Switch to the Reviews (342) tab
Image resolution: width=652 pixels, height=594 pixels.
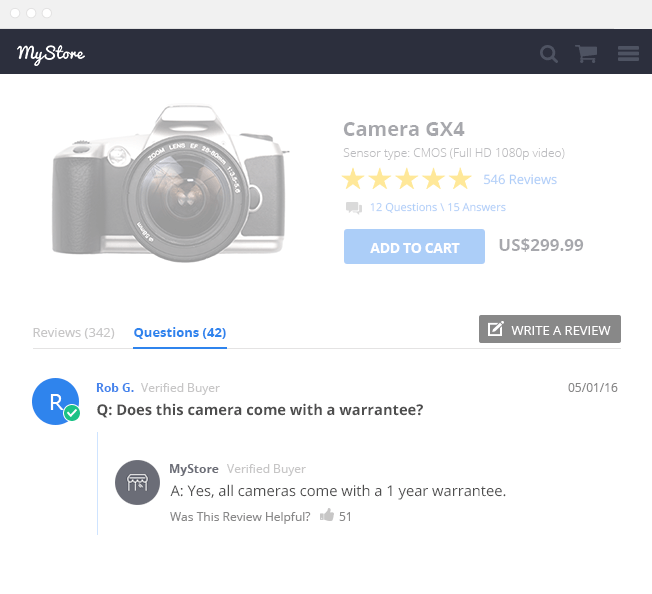[73, 332]
